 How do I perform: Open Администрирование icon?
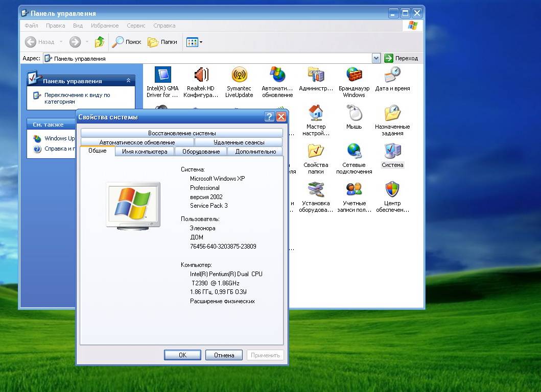point(316,79)
